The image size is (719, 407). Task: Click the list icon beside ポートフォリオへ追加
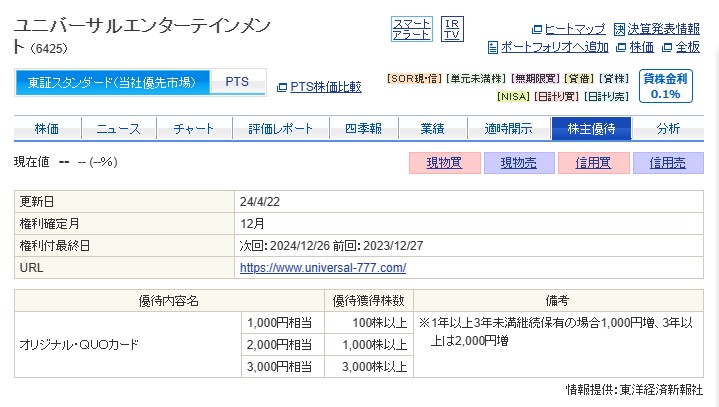[x=492, y=47]
